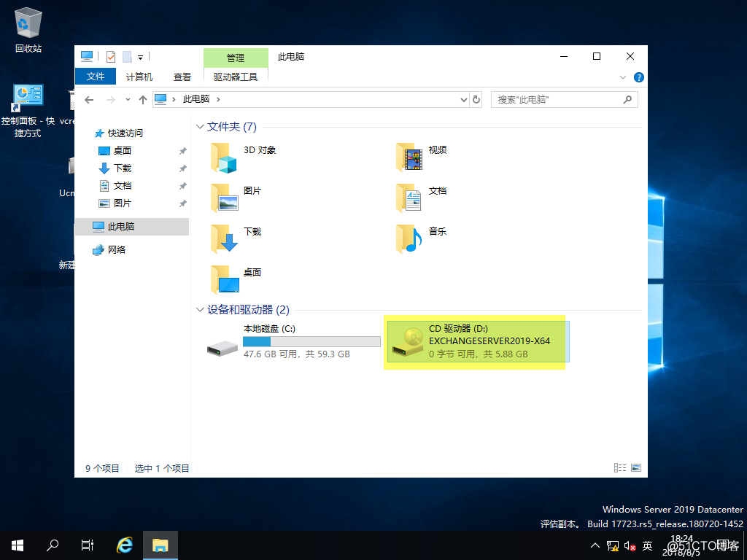Click the properties icon in quick access toolbar
The image size is (747, 560).
(x=111, y=57)
